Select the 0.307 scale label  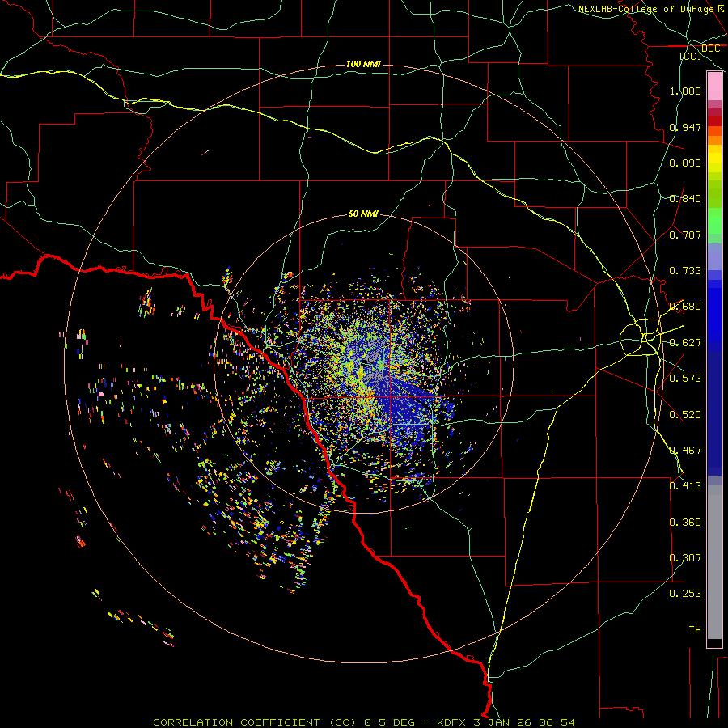pyautogui.click(x=685, y=558)
